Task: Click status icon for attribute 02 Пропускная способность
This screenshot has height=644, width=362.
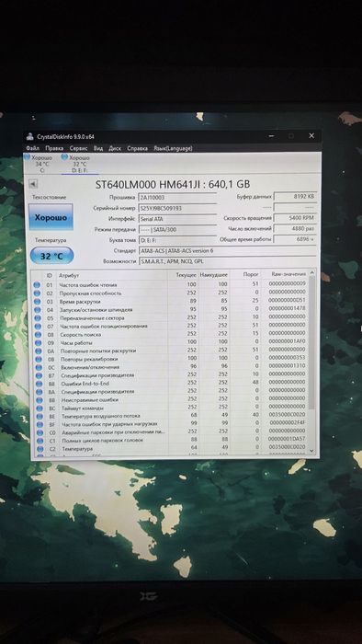Action: 37,293
